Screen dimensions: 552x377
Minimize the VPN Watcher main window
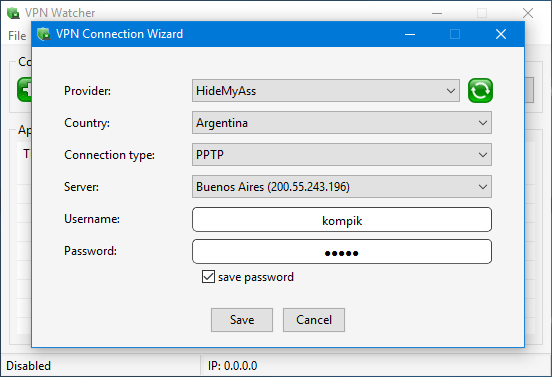437,13
